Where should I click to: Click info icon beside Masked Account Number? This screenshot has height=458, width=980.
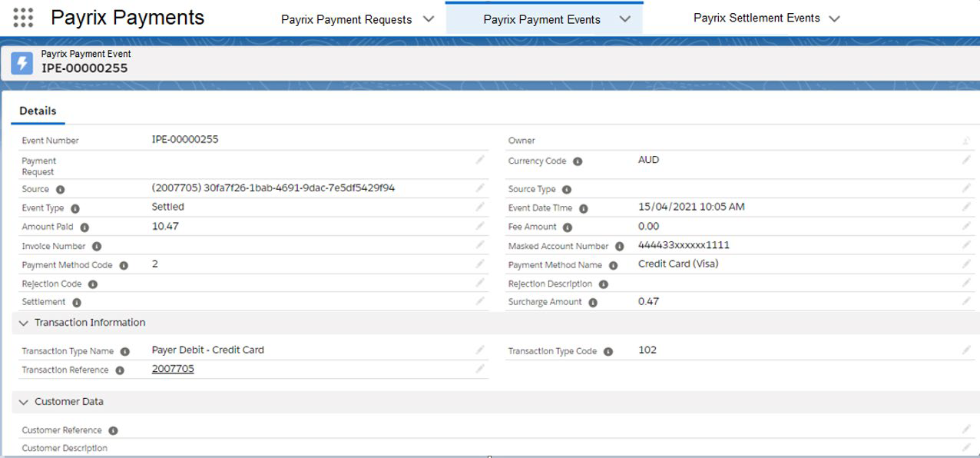coord(619,247)
